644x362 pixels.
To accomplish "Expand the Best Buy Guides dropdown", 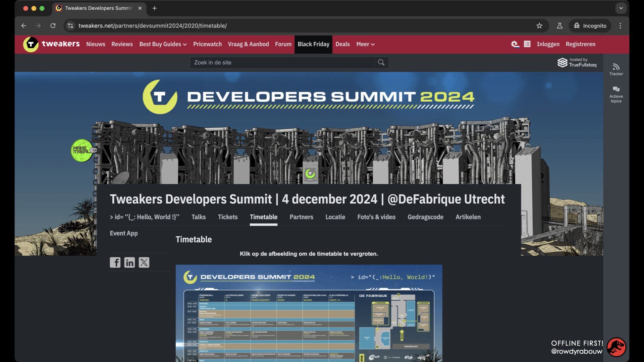I will click(x=163, y=44).
